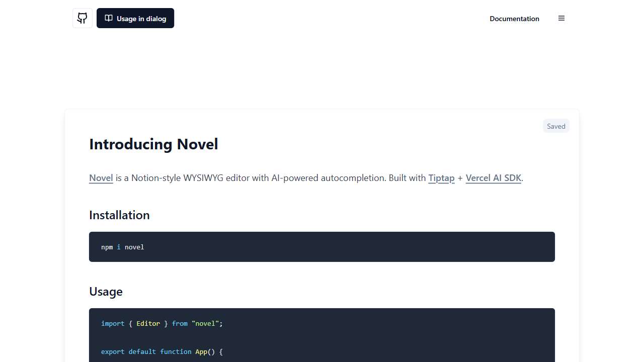Open the Documentation link
This screenshot has width=644, height=362.
(x=514, y=19)
